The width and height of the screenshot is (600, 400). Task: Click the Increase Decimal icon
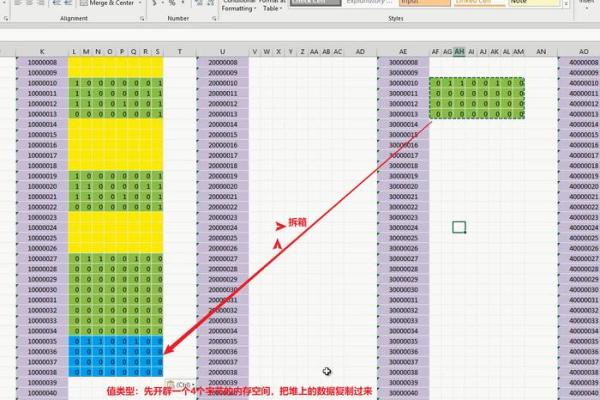click(199, 3)
